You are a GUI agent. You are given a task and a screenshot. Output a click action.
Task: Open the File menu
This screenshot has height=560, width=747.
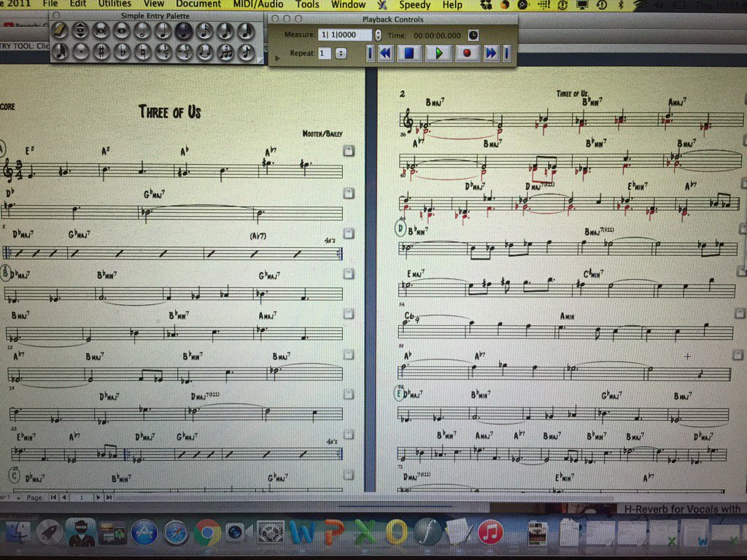[x=50, y=4]
